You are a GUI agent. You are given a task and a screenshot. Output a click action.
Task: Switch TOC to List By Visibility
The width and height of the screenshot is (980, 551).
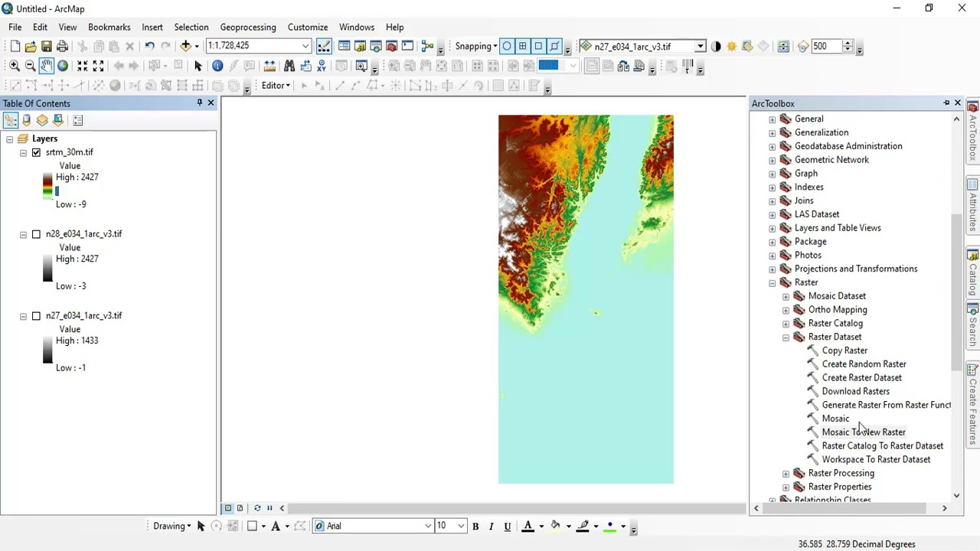click(x=42, y=120)
